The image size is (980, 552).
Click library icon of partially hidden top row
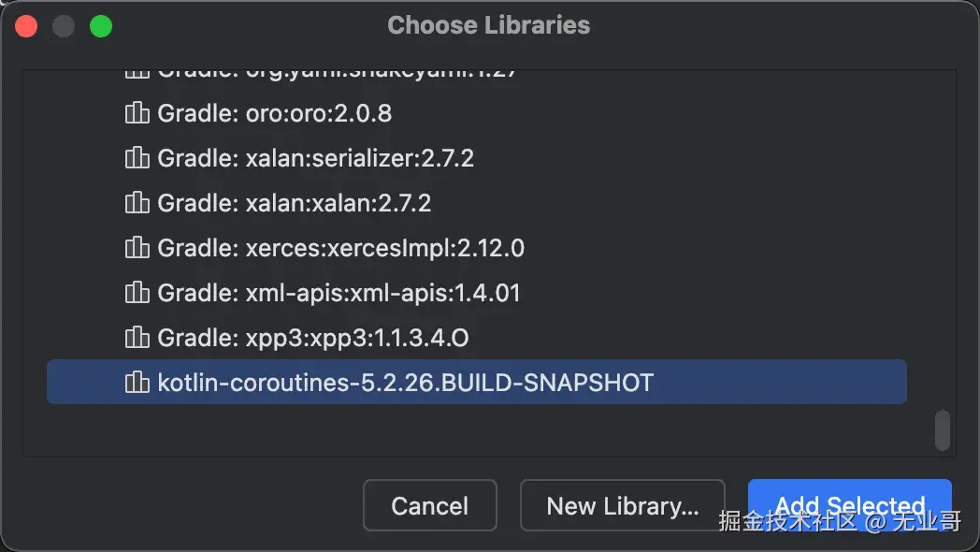137,72
